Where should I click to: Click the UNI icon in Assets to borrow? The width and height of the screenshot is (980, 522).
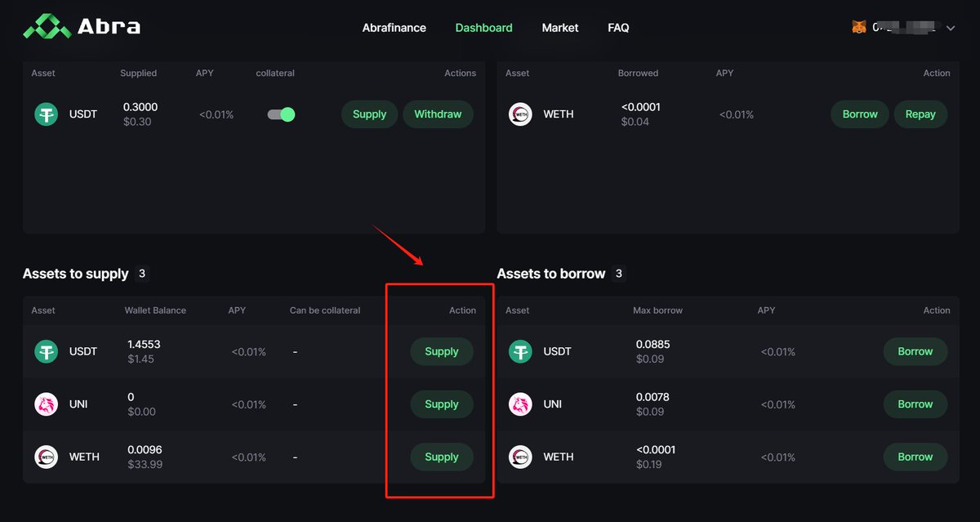click(520, 404)
